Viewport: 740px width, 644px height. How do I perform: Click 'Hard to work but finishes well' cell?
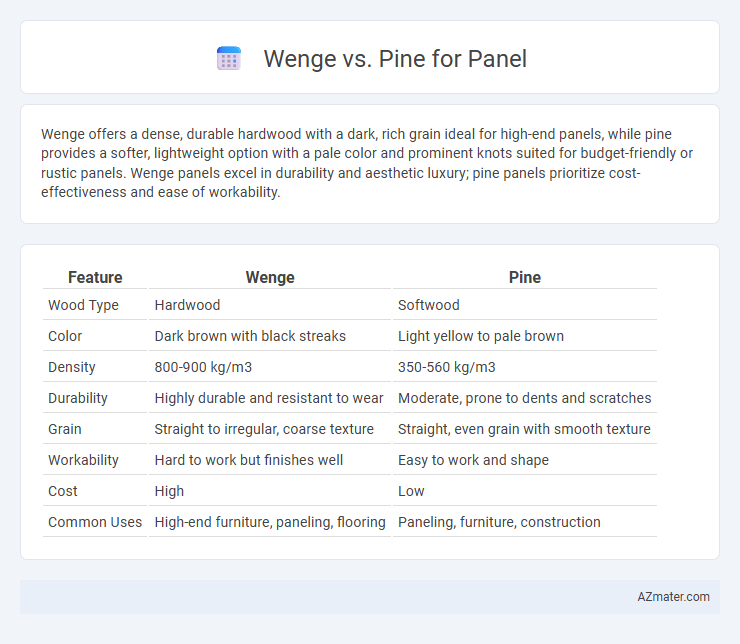(x=249, y=460)
